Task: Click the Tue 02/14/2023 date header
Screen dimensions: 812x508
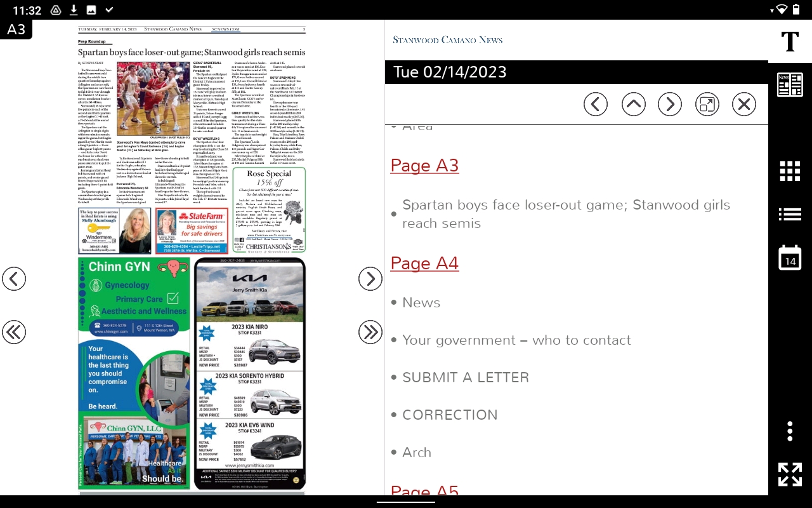Action: point(450,72)
